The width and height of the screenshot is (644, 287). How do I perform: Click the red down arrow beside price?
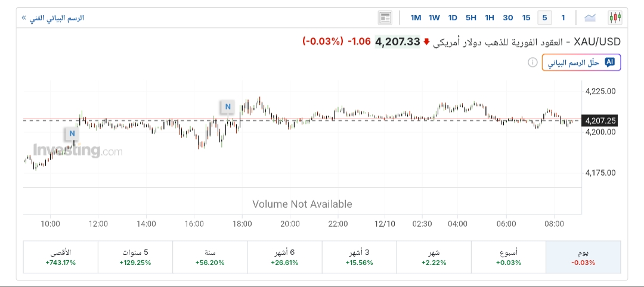pyautogui.click(x=426, y=42)
